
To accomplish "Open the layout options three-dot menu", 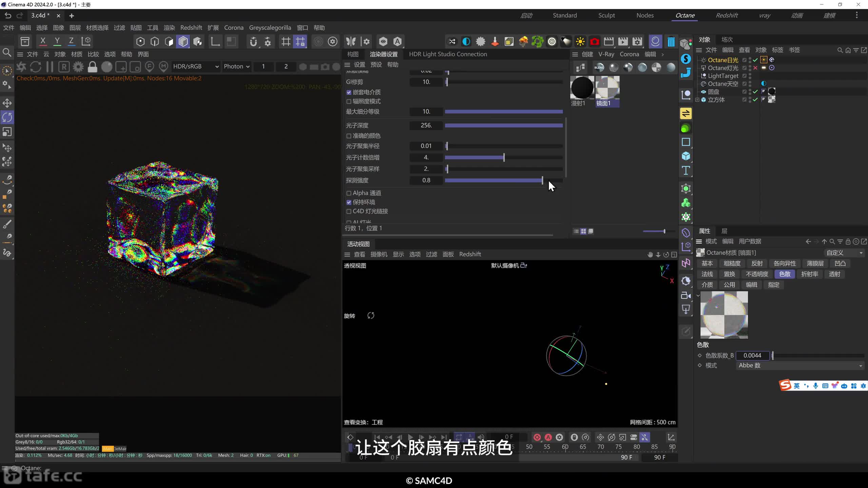I will tap(857, 15).
